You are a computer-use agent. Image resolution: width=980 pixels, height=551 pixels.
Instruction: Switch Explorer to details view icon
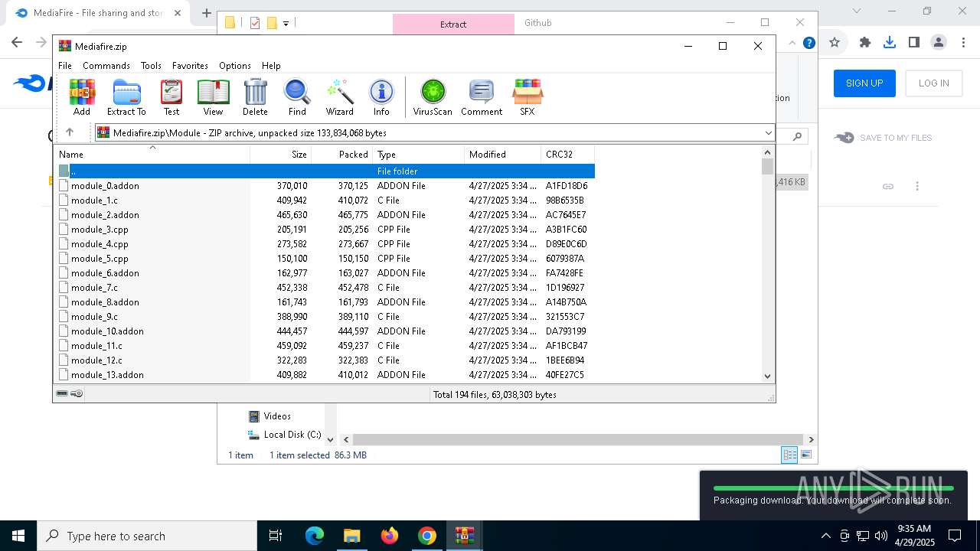pyautogui.click(x=789, y=455)
